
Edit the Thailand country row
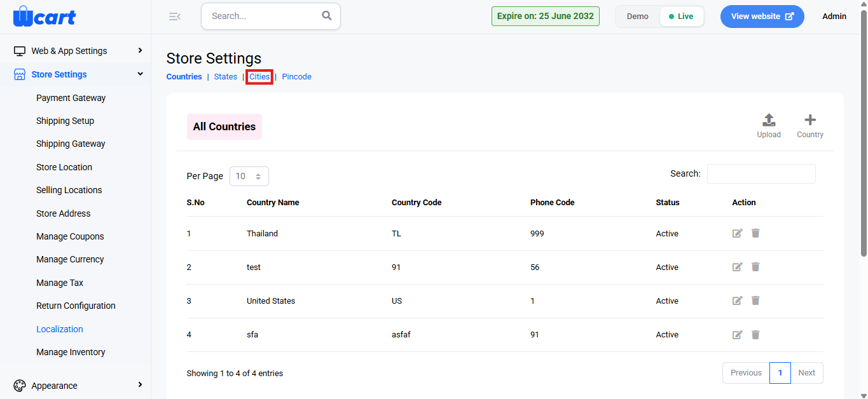738,233
